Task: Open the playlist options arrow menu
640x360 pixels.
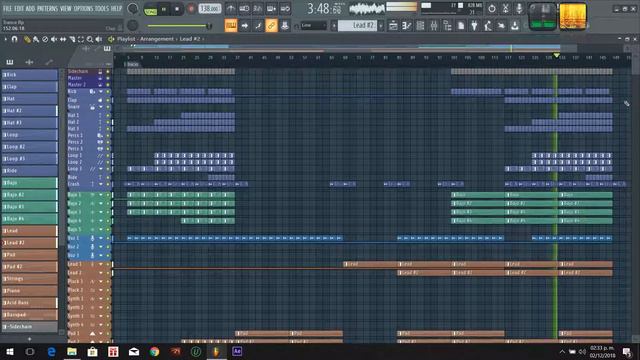Action: pyautogui.click(x=6, y=39)
